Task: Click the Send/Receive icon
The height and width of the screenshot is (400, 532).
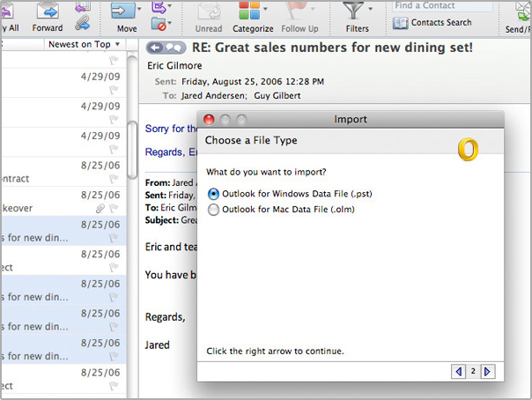Action: [523, 11]
